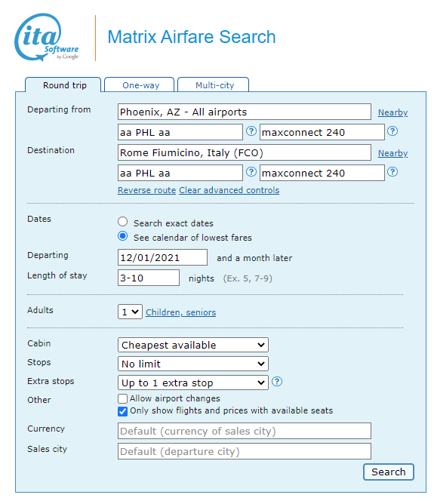The image size is (434, 504).
Task: Click the ITA Software logo
Action: tap(47, 37)
